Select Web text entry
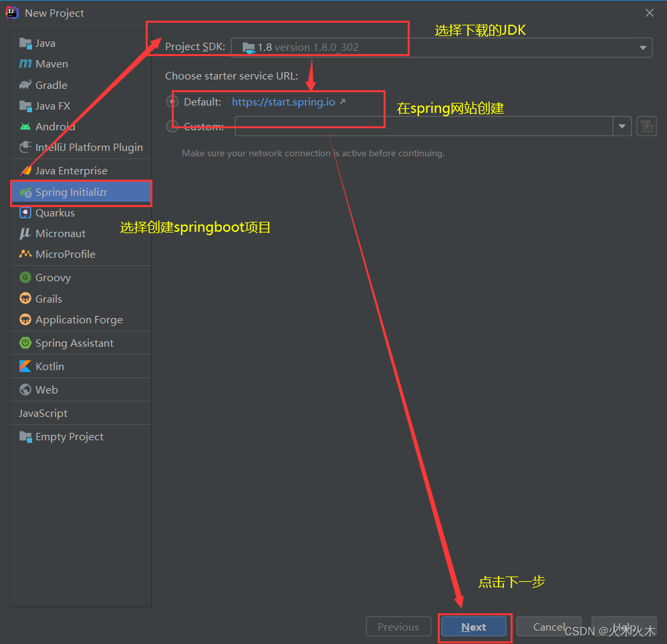Image resolution: width=667 pixels, height=644 pixels. point(47,389)
